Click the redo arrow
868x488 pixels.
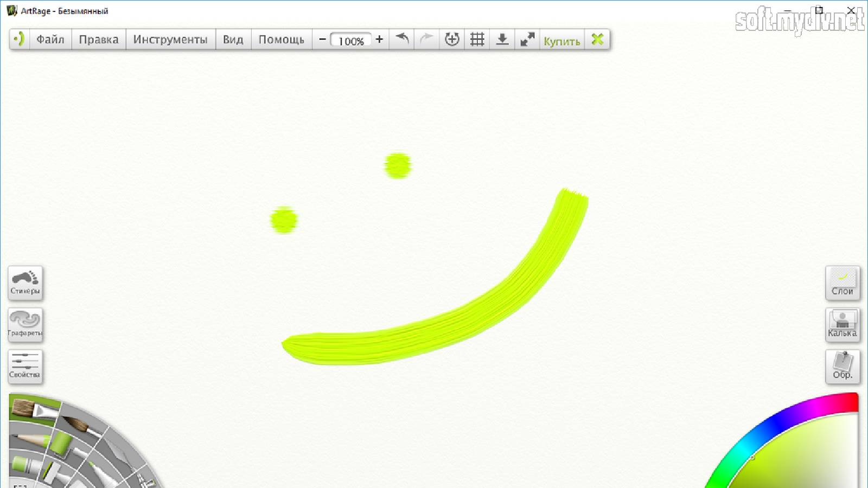pos(427,39)
